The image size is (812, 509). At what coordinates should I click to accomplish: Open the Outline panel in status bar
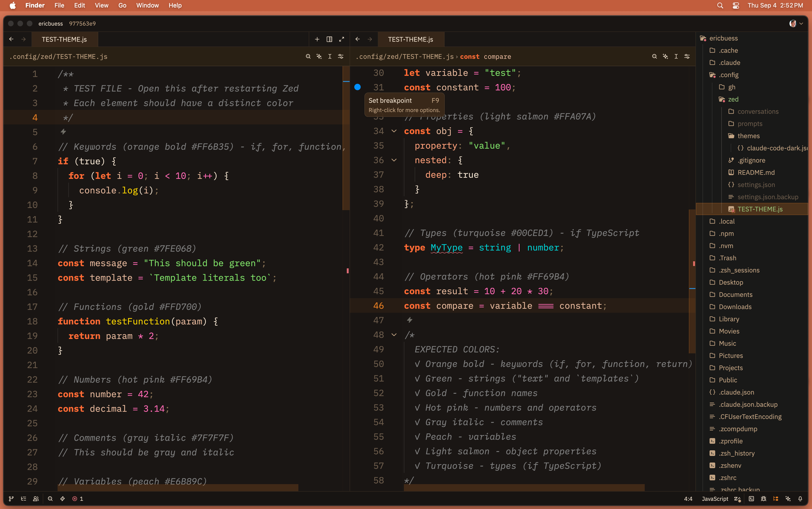tap(23, 499)
